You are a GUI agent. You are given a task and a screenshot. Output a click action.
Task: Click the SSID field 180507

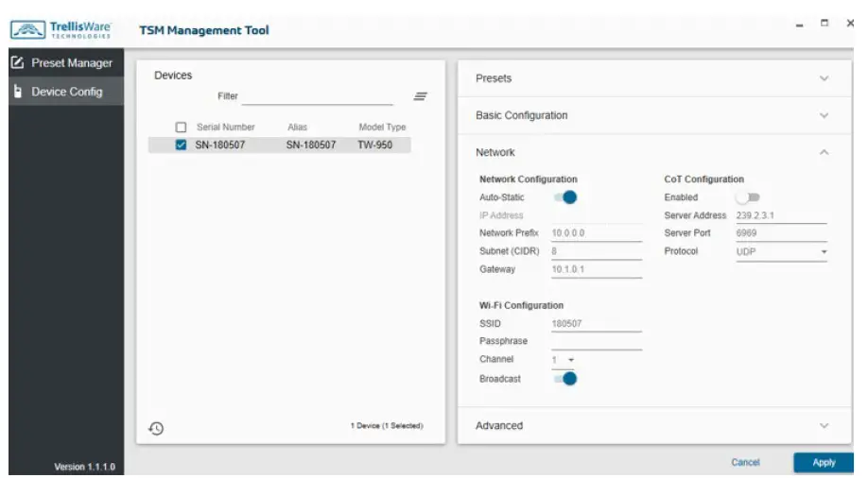point(597,324)
